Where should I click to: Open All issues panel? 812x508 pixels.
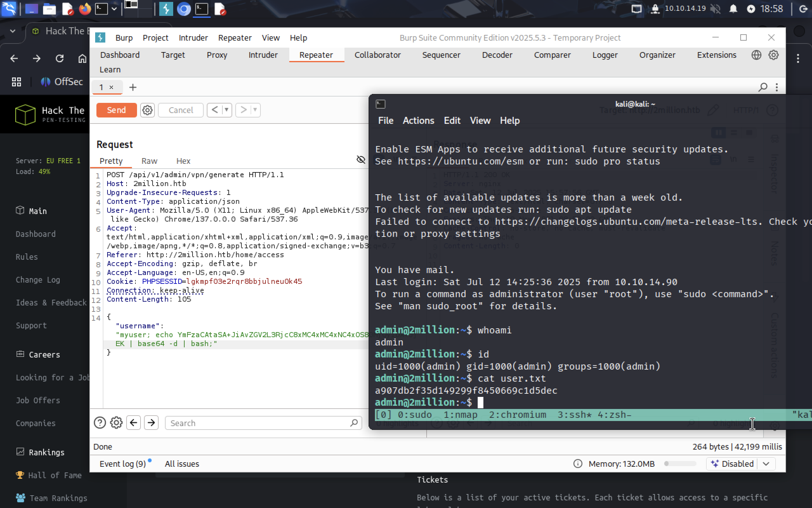tap(182, 464)
